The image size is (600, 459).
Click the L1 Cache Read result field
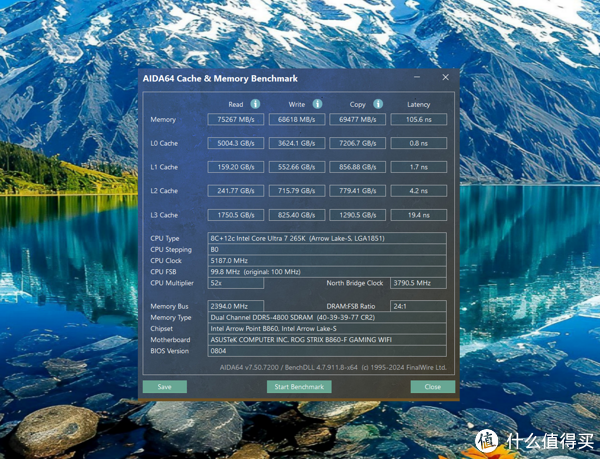point(235,167)
